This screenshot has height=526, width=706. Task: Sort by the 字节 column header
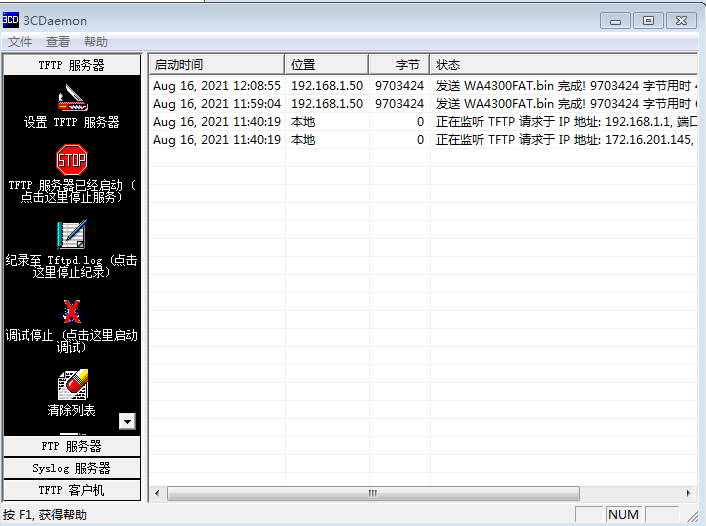399,64
